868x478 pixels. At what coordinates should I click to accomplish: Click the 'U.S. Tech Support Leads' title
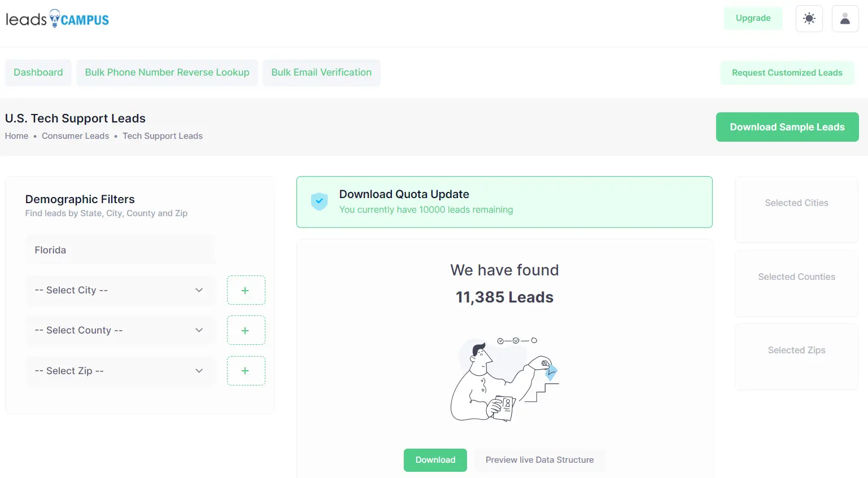(75, 119)
